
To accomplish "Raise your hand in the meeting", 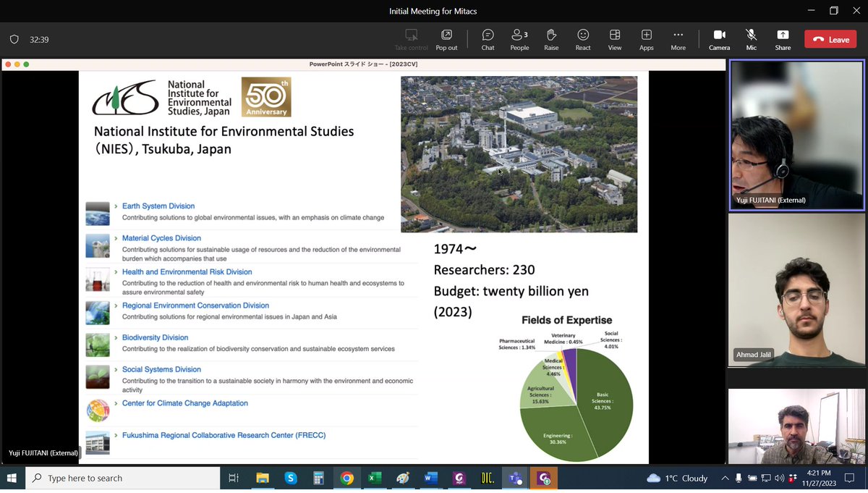I will pos(551,39).
